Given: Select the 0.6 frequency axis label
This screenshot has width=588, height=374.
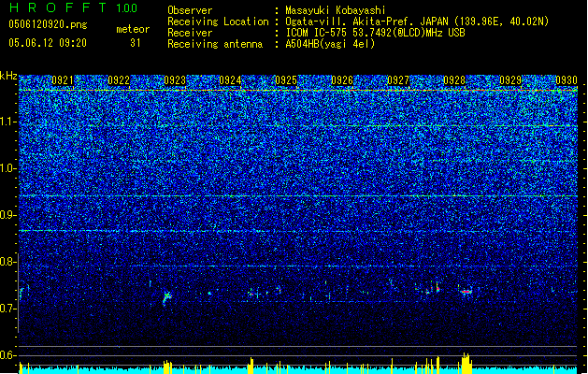Looking at the screenshot, I should (x=8, y=355).
